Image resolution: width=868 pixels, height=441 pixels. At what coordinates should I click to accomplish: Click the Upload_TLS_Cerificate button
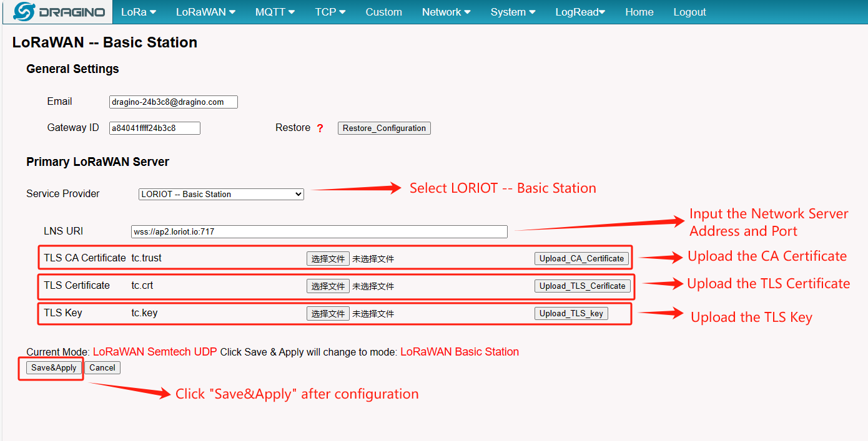pos(583,286)
